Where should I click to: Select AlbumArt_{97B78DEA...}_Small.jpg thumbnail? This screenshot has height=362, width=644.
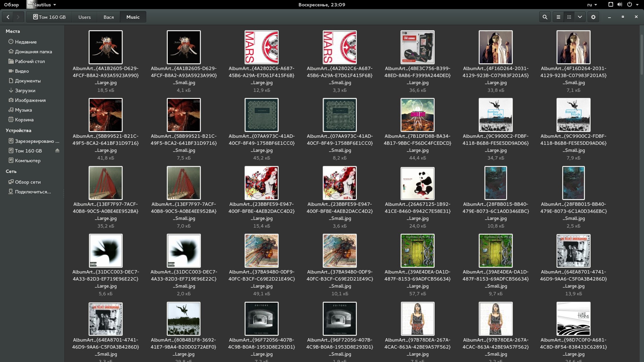point(496,319)
